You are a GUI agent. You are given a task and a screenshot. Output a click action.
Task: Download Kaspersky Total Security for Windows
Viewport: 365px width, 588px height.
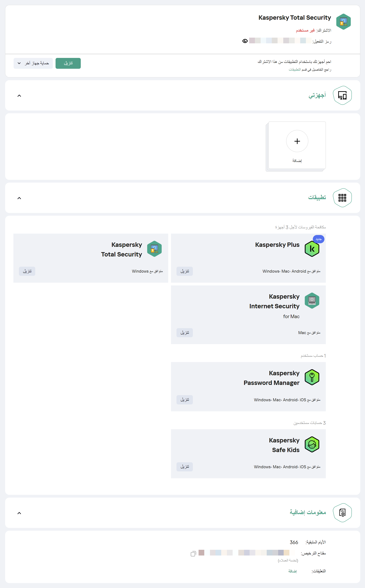pyautogui.click(x=27, y=271)
